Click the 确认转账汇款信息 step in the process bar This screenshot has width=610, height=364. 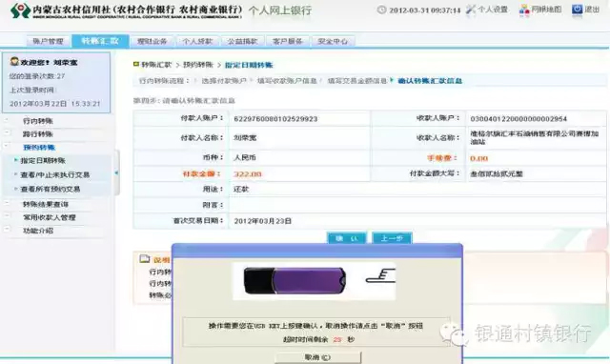[430, 81]
